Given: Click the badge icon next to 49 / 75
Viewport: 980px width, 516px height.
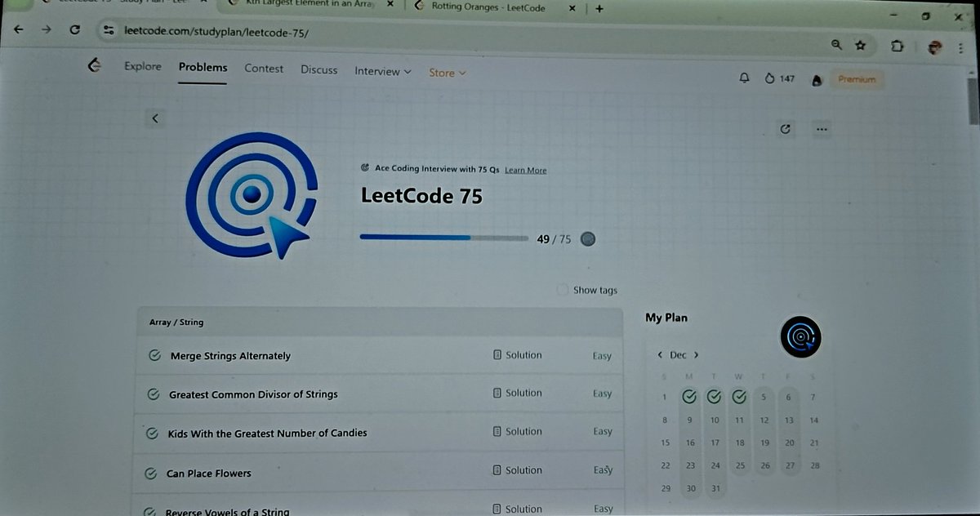Looking at the screenshot, I should (x=588, y=239).
